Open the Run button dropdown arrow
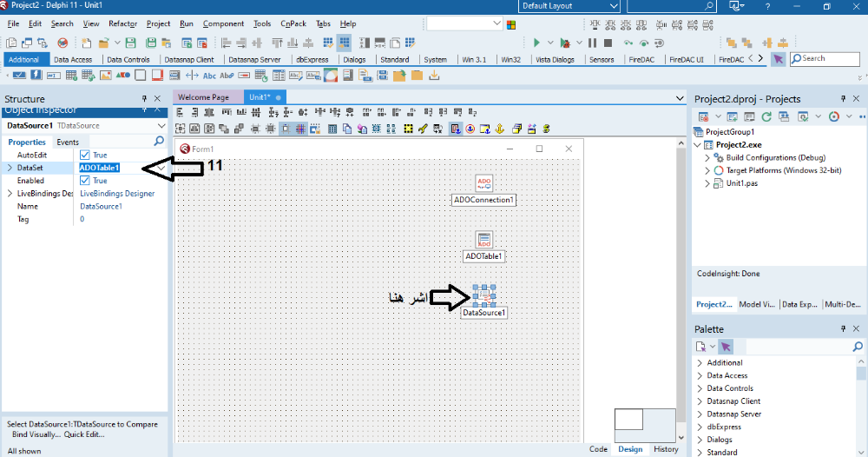The image size is (868, 457). pos(550,43)
